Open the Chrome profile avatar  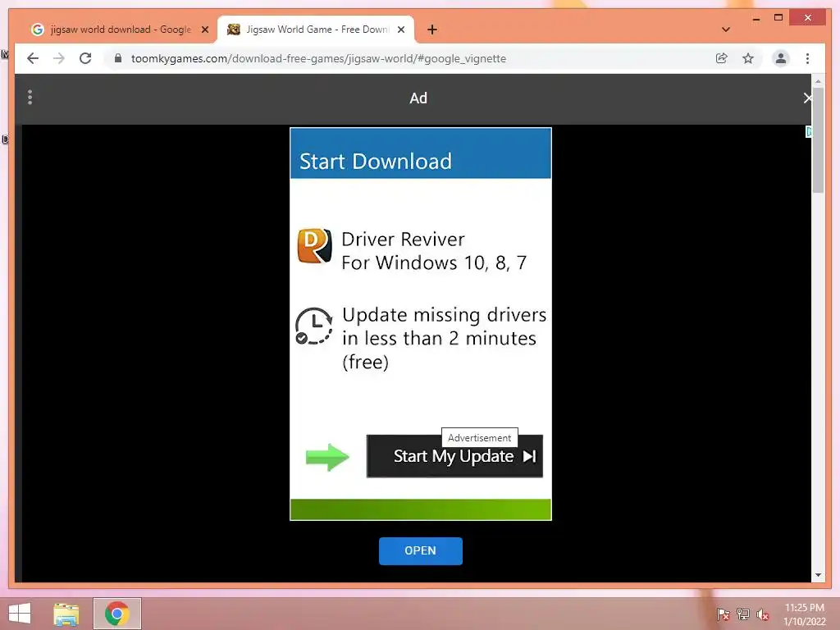781,58
